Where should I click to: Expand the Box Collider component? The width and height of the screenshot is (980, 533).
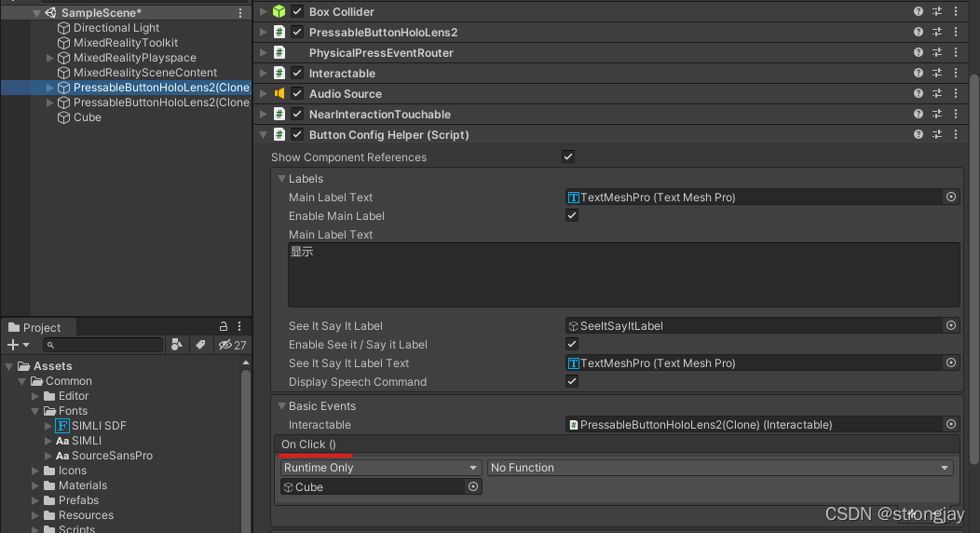[263, 11]
